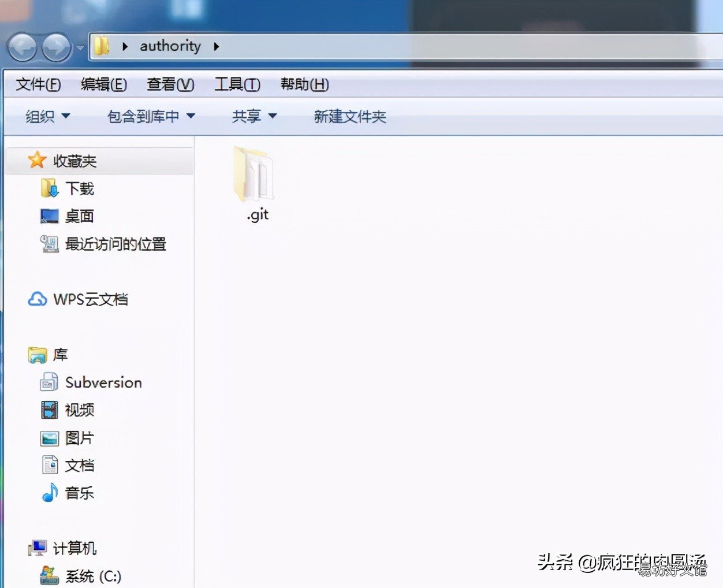
Task: Open the 图片 library
Action: (79, 438)
